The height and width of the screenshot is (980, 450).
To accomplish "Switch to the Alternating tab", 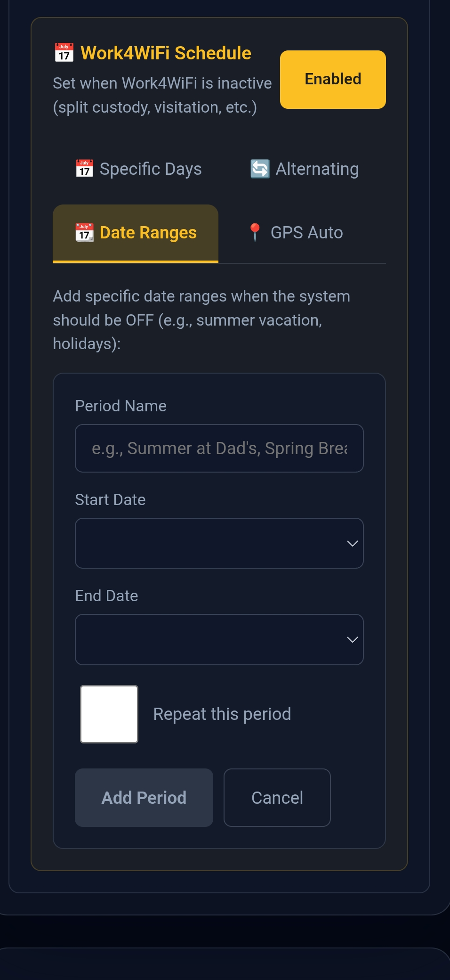I will click(304, 168).
